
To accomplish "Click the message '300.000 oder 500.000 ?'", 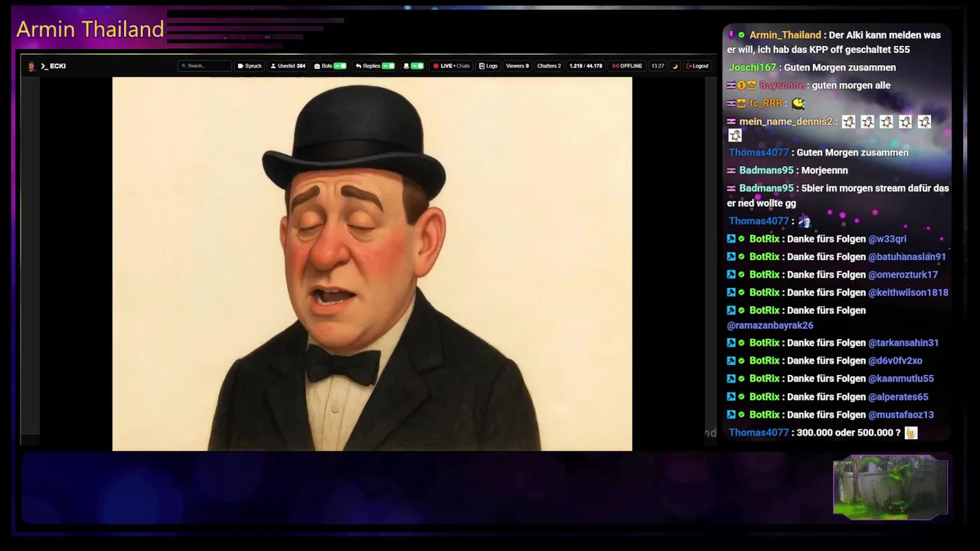I will pos(848,433).
